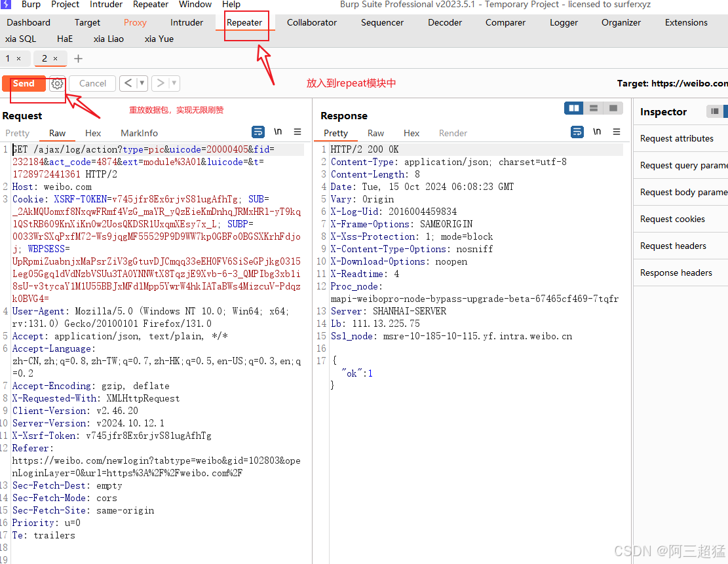This screenshot has height=564, width=728.
Task: Switch to the Sequencer tab
Action: [x=382, y=22]
